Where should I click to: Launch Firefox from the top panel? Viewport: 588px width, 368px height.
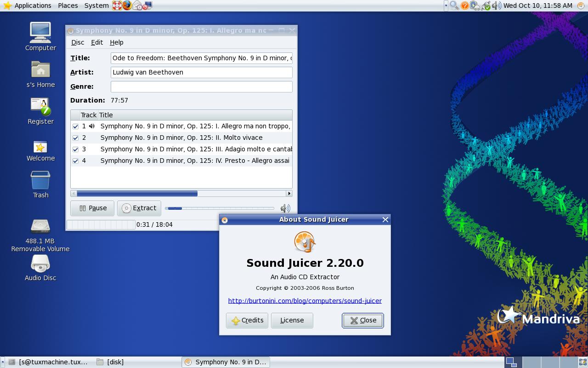click(127, 6)
